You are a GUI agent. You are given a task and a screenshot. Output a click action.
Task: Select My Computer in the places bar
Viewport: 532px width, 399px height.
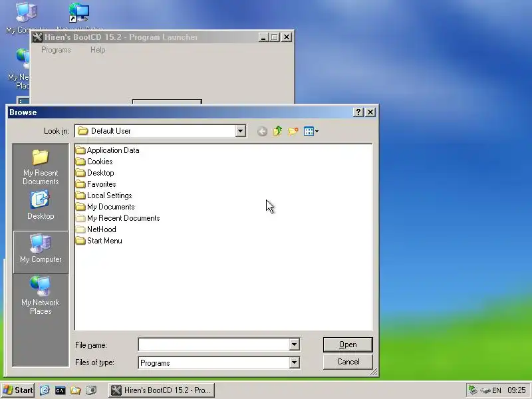[x=41, y=251]
